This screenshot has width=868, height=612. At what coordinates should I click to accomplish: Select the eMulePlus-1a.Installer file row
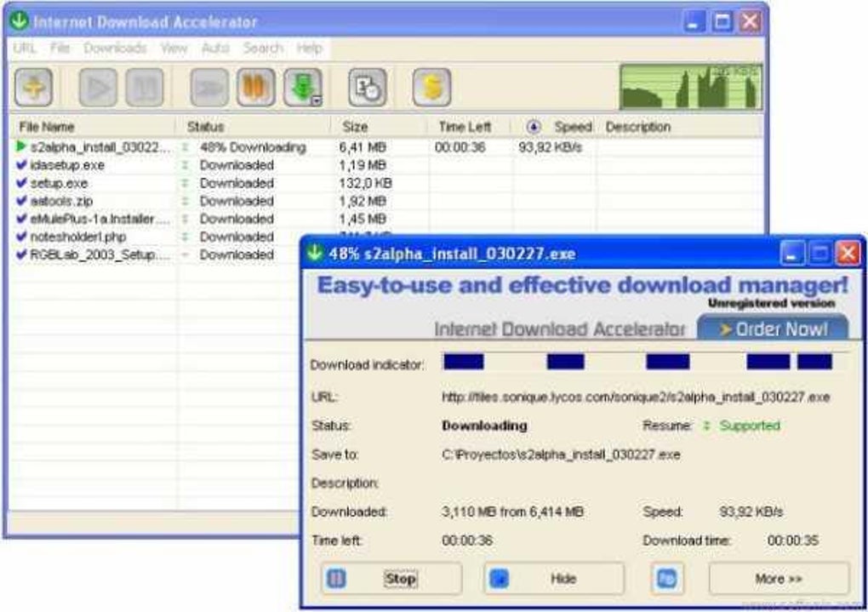[386, 219]
